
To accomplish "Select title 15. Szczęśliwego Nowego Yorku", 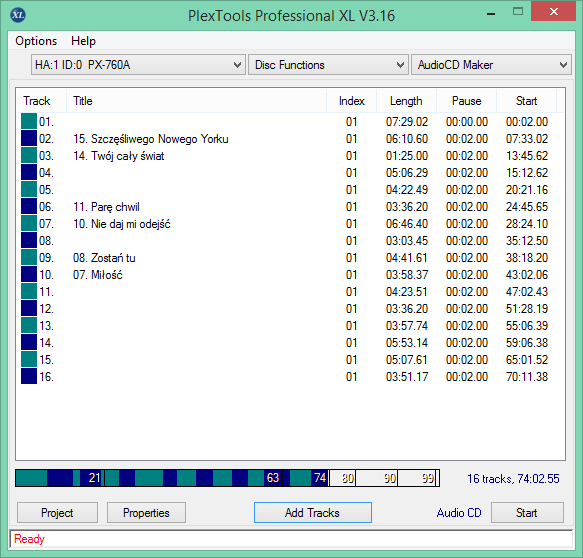I will (x=151, y=139).
